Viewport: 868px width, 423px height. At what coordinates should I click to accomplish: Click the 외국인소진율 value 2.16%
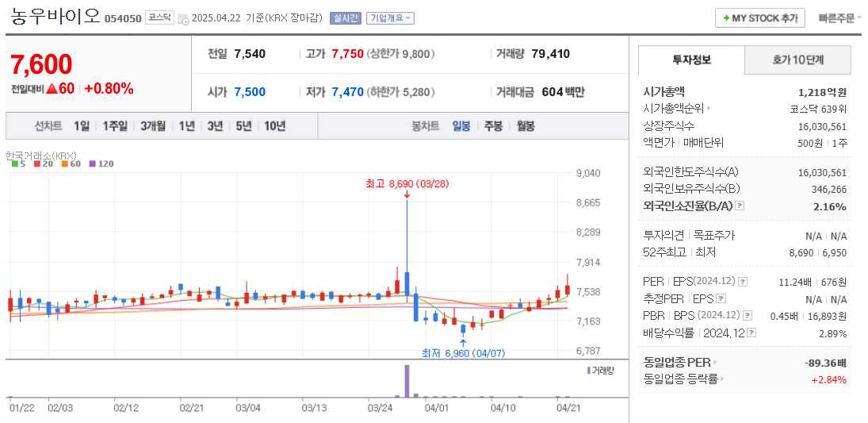pos(831,206)
